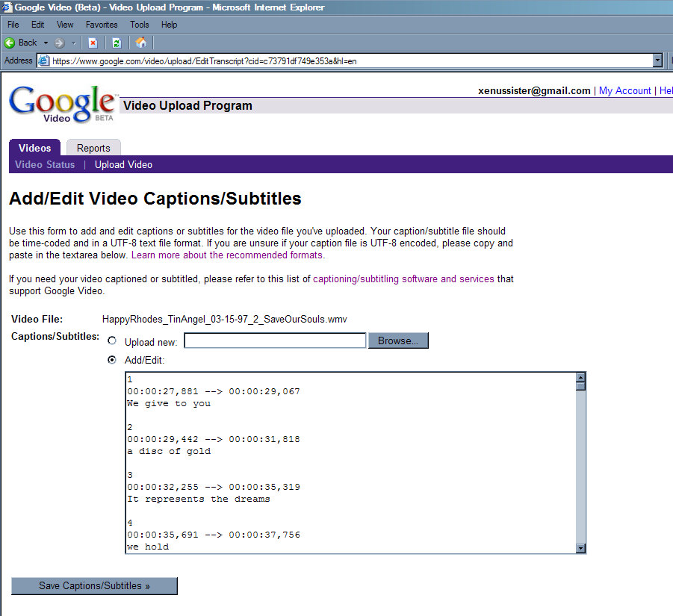
Task: Select the Add/Edit radio button
Action: [112, 360]
